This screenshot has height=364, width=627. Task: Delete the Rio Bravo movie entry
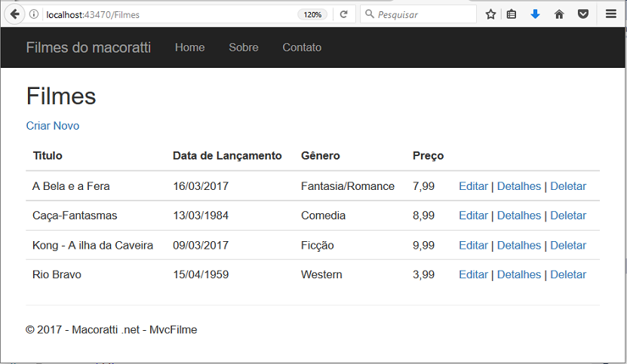pos(568,274)
